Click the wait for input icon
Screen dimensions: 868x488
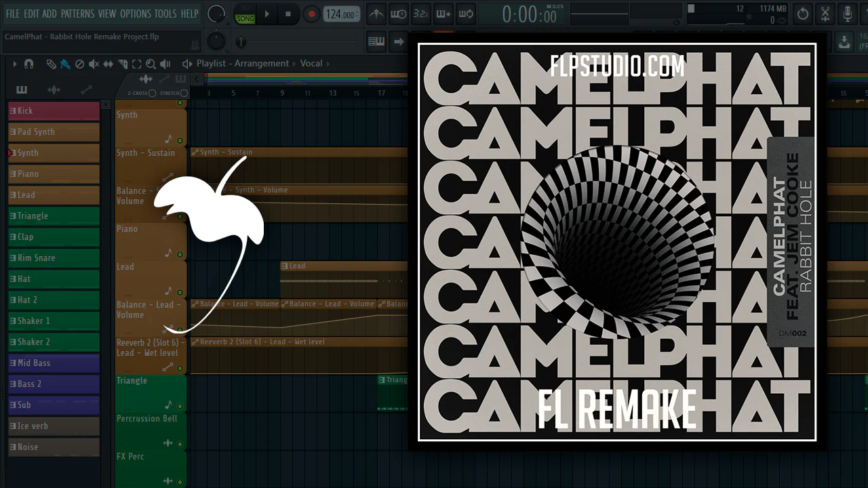tap(399, 14)
